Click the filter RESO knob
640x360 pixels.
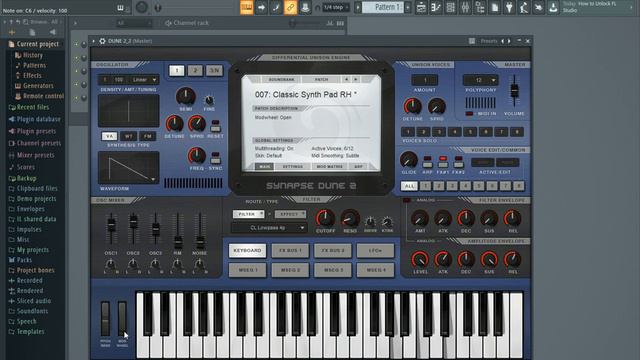coord(350,219)
